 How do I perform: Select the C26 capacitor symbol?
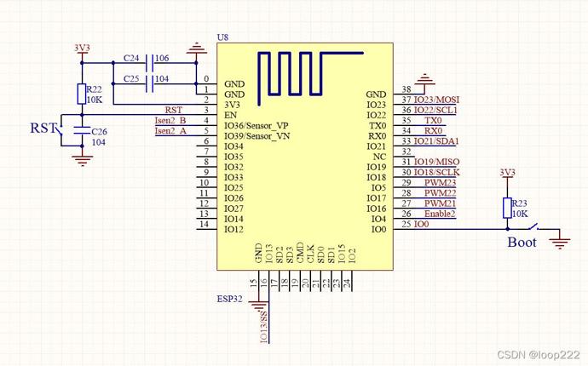click(x=82, y=130)
